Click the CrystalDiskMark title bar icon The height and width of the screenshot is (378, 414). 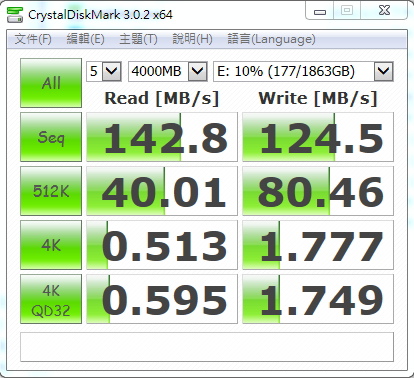coord(15,15)
